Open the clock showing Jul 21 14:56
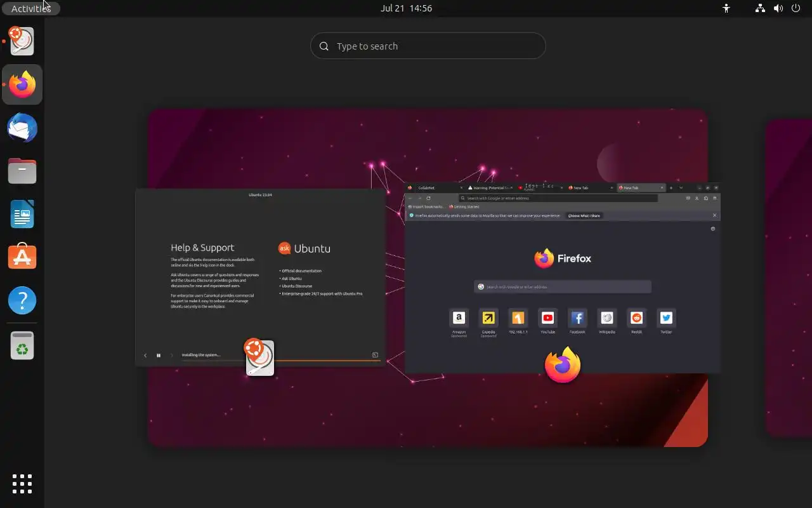812x508 pixels. coord(406,8)
